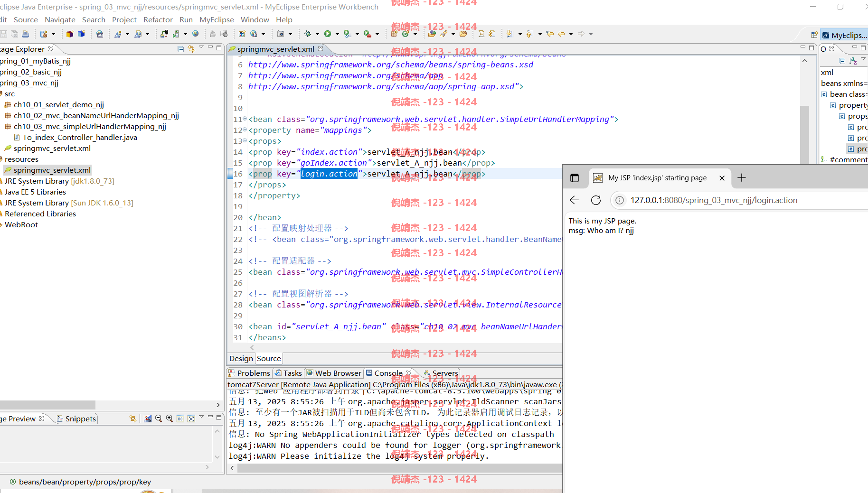The width and height of the screenshot is (868, 493).
Task: Click the browser address bar URL
Action: pyautogui.click(x=714, y=200)
